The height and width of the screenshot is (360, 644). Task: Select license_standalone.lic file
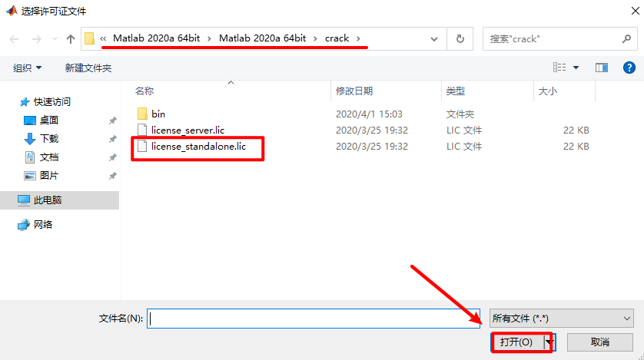[x=198, y=146]
